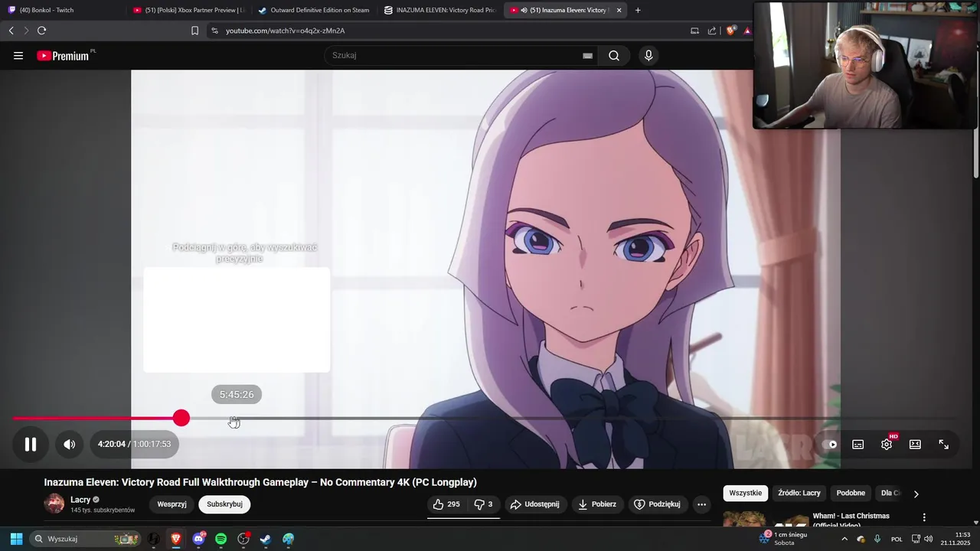Open the Wham! Last Christmas video menu
The width and height of the screenshot is (980, 551).
(x=924, y=517)
